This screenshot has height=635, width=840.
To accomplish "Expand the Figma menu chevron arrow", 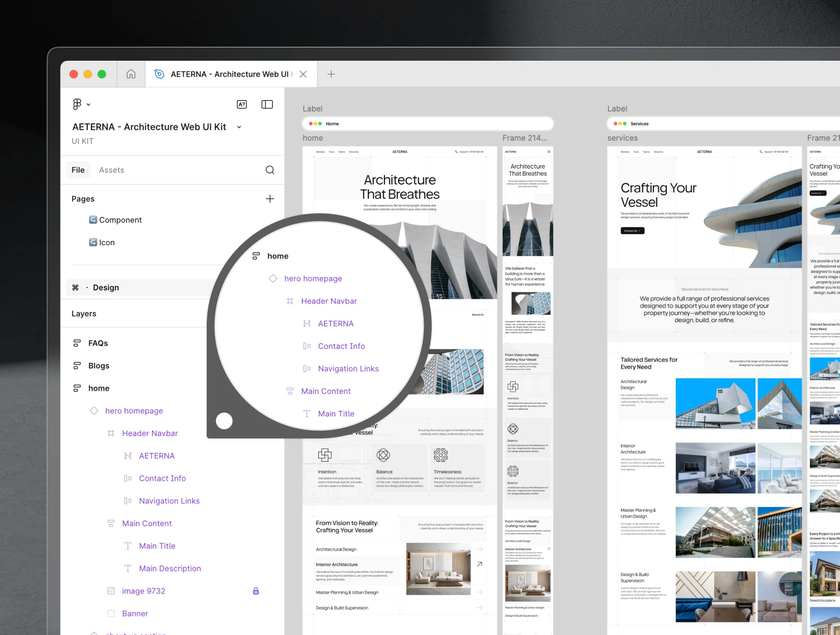I will pos(88,105).
